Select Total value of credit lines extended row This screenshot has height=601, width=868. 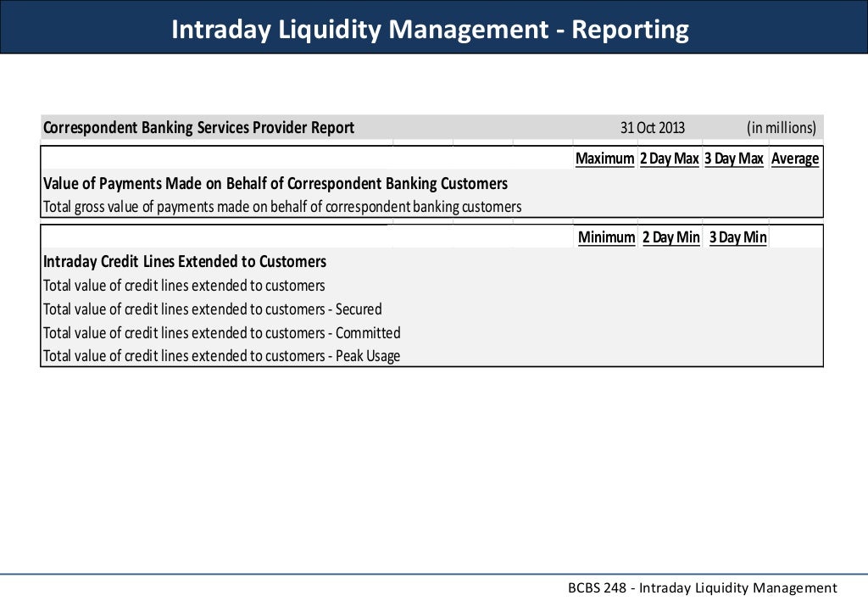point(431,286)
